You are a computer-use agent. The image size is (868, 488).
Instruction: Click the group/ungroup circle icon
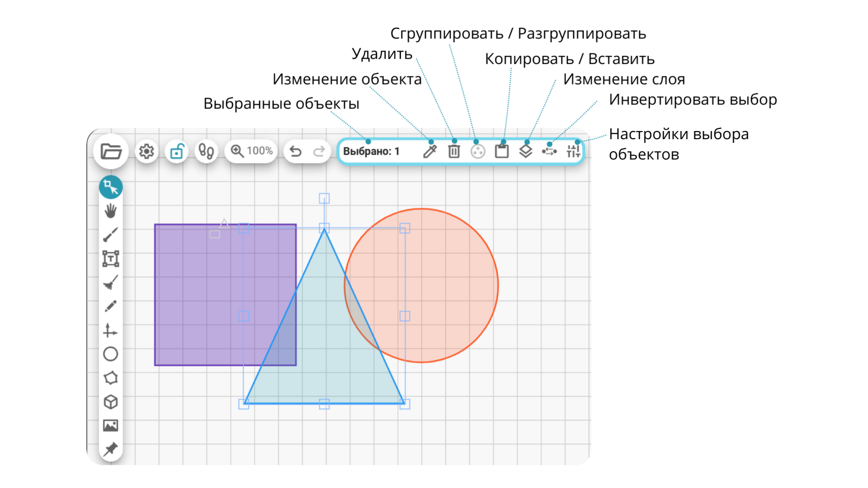pos(478,151)
